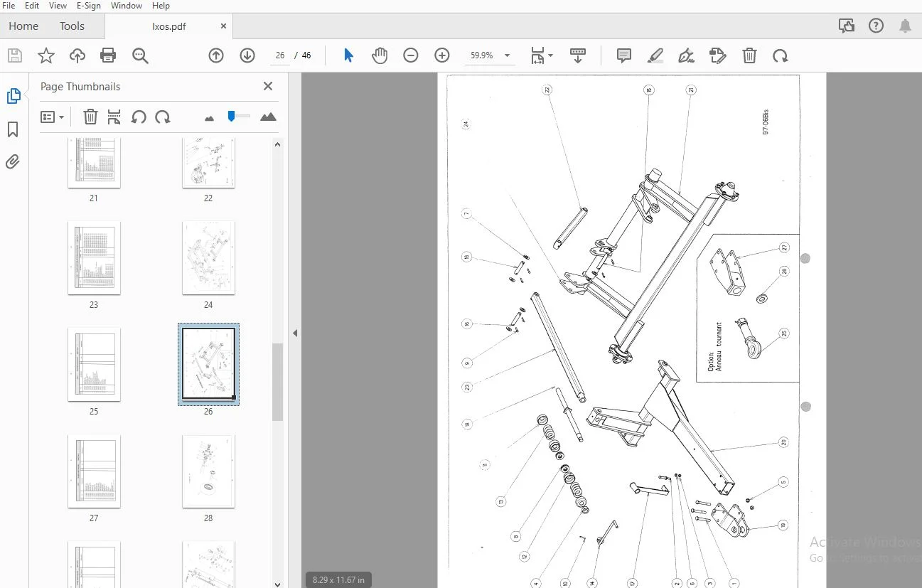This screenshot has width=922, height=588.
Task: Add a comment sticky note
Action: coord(624,55)
